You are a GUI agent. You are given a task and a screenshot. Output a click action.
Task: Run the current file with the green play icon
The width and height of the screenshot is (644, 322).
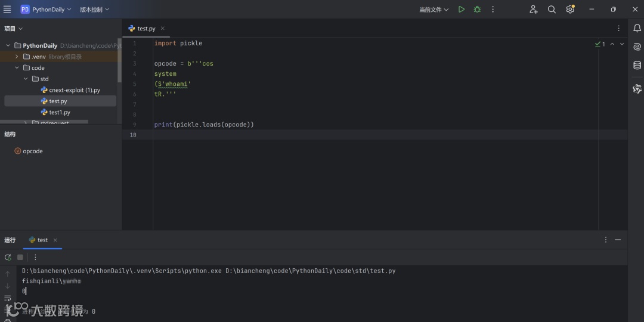point(462,10)
